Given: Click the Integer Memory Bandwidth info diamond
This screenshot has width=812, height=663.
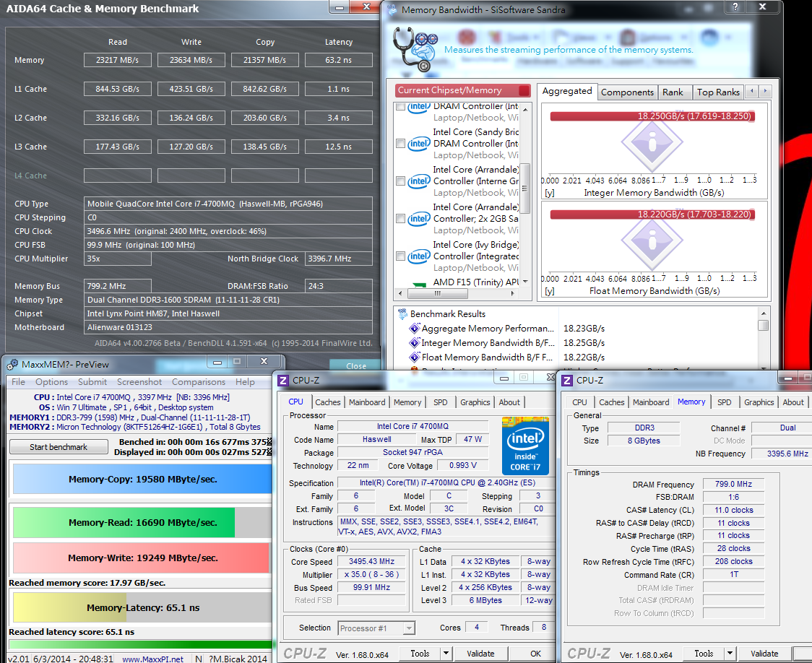Looking at the screenshot, I should tap(652, 142).
